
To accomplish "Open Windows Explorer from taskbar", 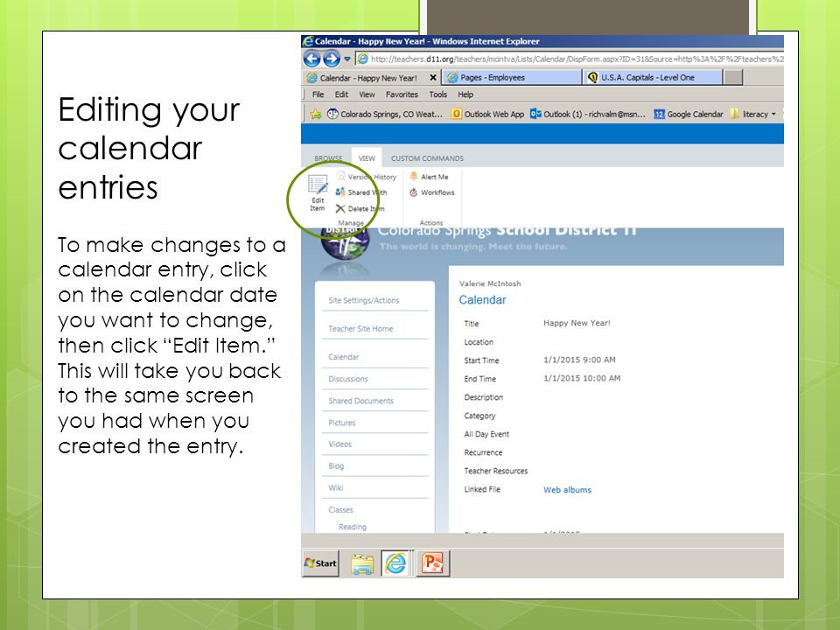I will coord(362,563).
